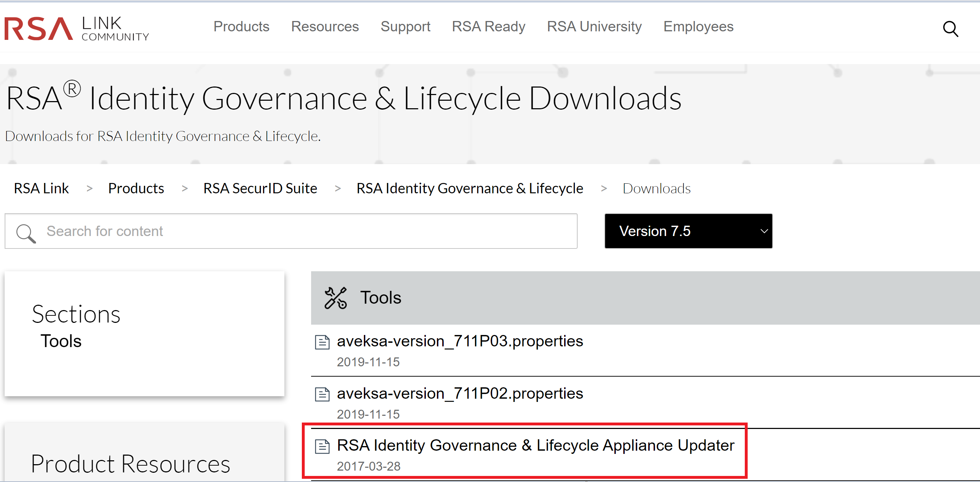Click the Tools wrench and screwdriver icon

tap(335, 298)
